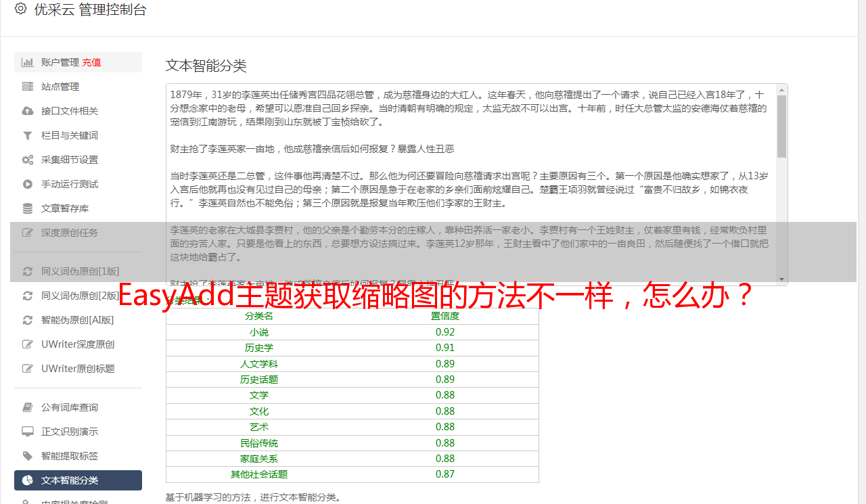
Task: Select 栏目与关键词 in the sidebar
Action: pos(78,135)
